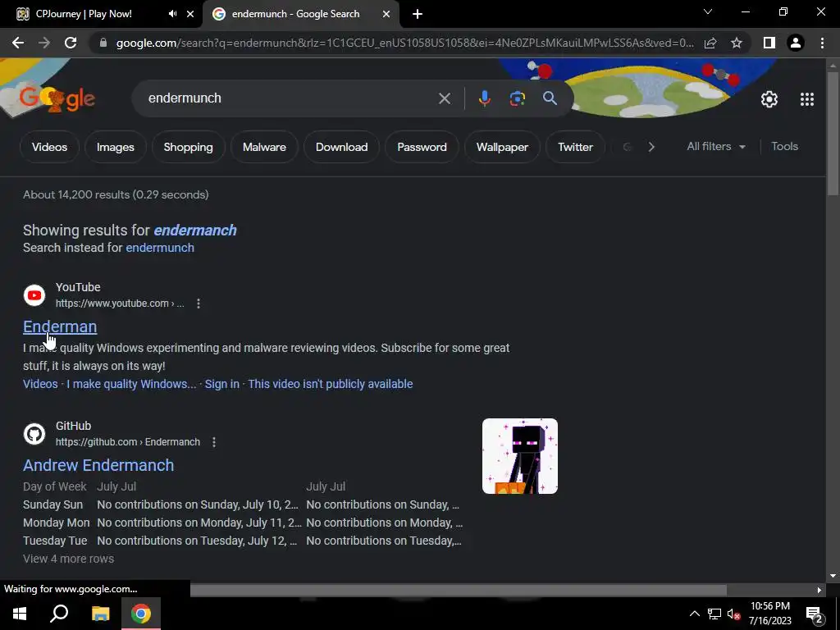Bookmark this page with star icon
This screenshot has width=840, height=630.
tap(737, 43)
